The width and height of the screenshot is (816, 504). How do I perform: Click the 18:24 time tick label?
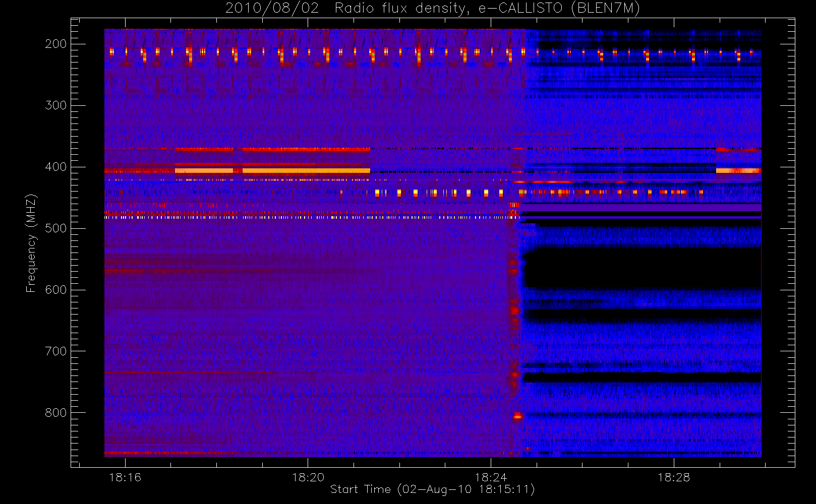pos(491,477)
